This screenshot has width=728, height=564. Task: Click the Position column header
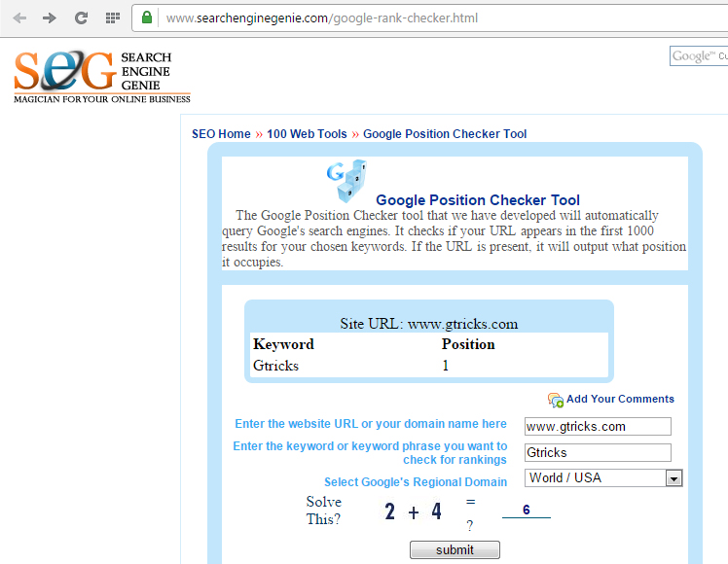point(468,344)
